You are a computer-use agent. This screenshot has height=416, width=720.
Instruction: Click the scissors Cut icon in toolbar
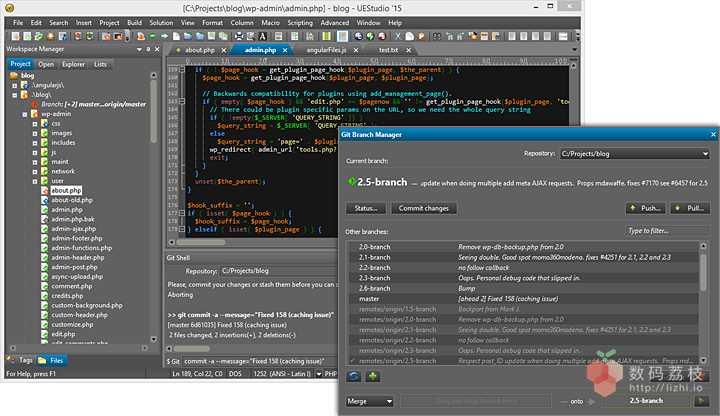398,36
